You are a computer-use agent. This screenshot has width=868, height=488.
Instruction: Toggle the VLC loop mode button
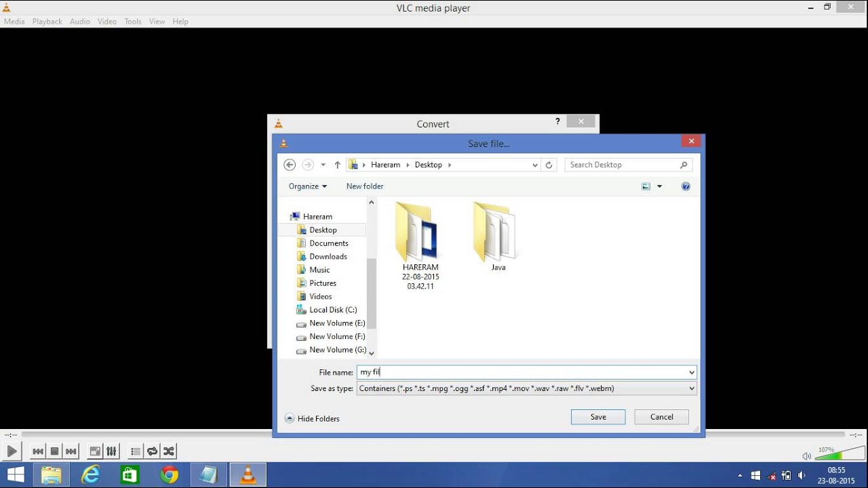pyautogui.click(x=152, y=451)
